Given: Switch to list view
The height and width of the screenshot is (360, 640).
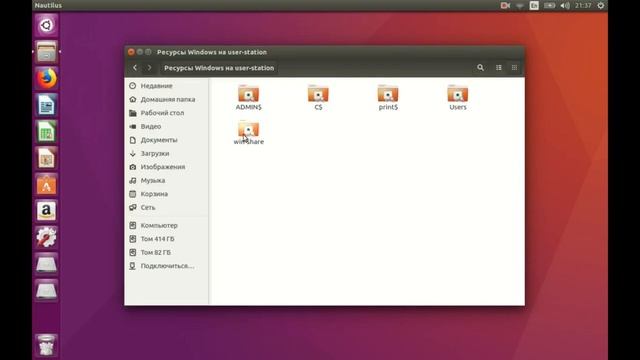Looking at the screenshot, I should pos(499,68).
